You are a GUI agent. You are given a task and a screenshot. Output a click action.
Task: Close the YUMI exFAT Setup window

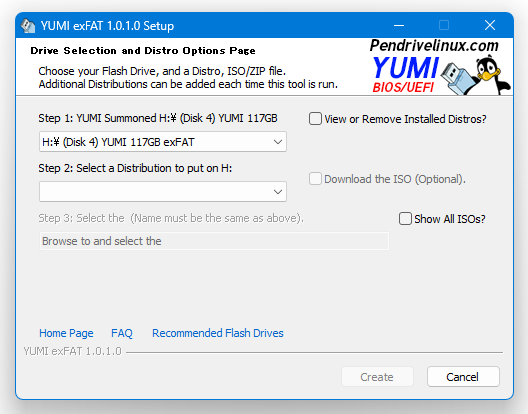[490, 25]
